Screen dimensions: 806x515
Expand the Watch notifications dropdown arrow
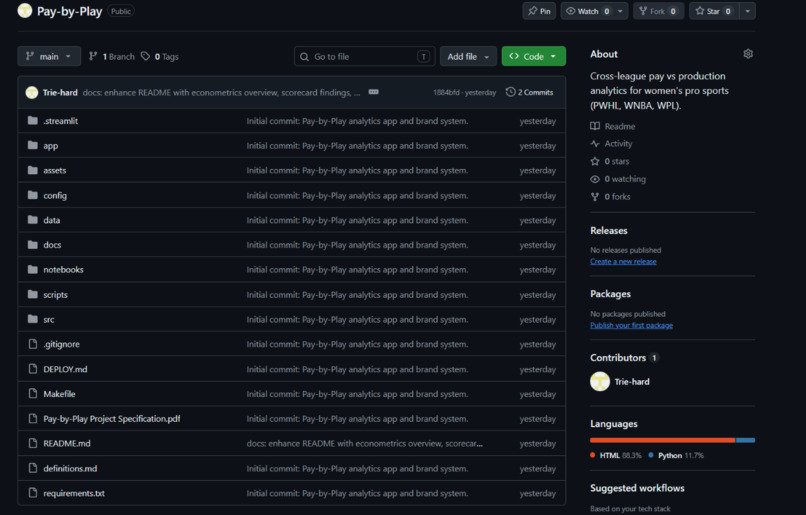coord(620,11)
